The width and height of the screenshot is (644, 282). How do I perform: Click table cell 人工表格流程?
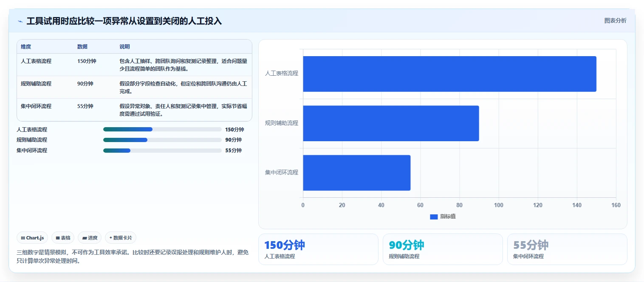coord(36,61)
